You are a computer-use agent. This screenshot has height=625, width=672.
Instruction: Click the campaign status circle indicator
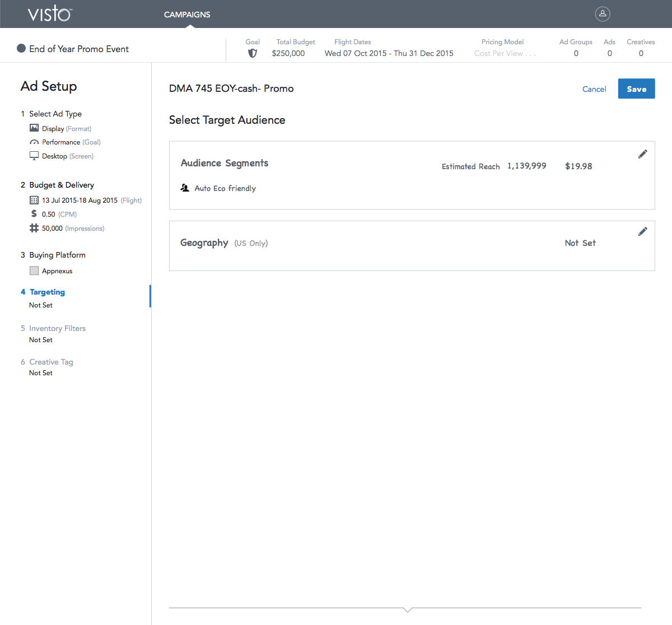[21, 49]
